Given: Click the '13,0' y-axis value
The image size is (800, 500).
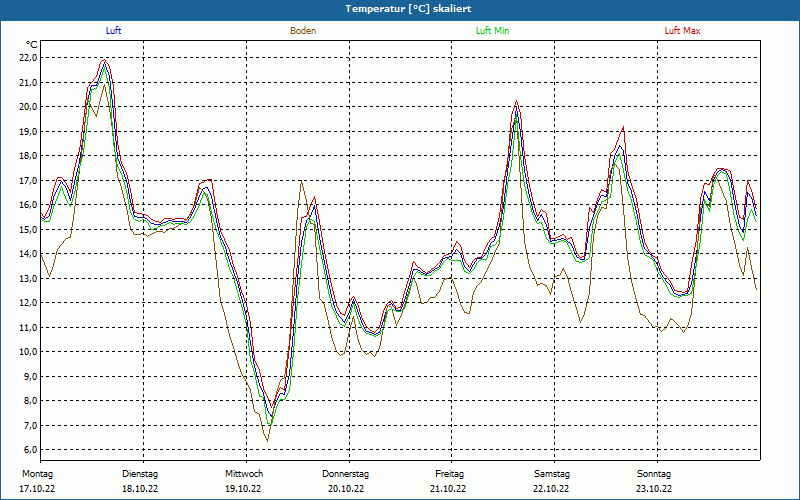Looking at the screenshot, I should pyautogui.click(x=29, y=278).
